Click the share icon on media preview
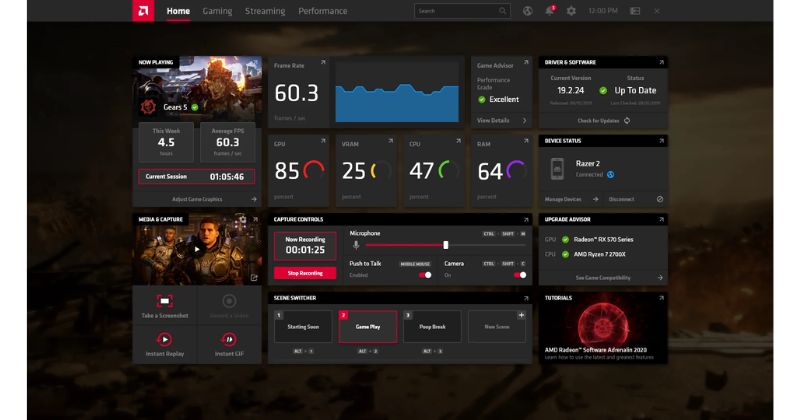 [x=254, y=278]
